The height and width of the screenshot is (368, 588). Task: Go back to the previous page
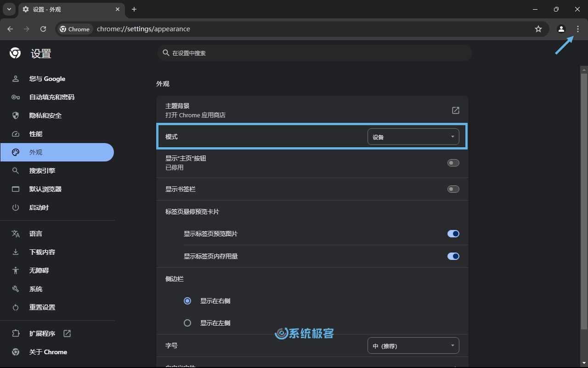click(x=10, y=29)
